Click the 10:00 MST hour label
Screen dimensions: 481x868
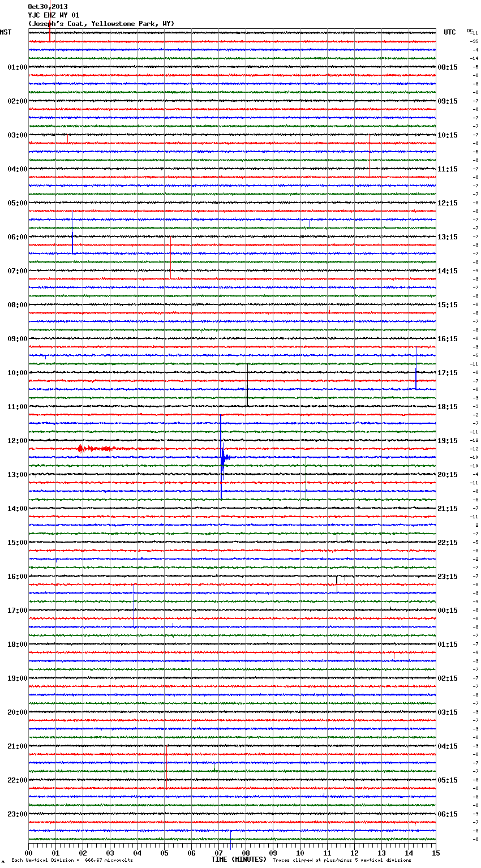click(x=18, y=373)
